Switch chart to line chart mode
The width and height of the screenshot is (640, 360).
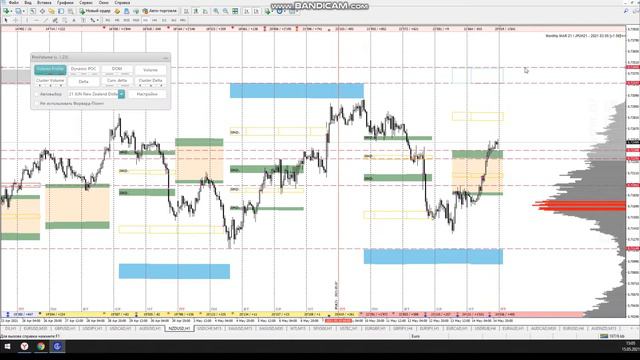[205, 11]
